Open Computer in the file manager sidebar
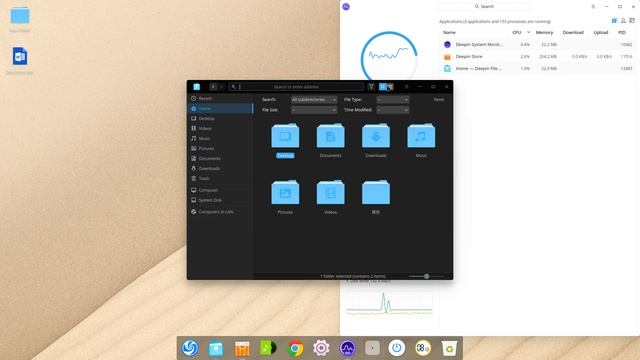The height and width of the screenshot is (360, 640). tap(221, 190)
